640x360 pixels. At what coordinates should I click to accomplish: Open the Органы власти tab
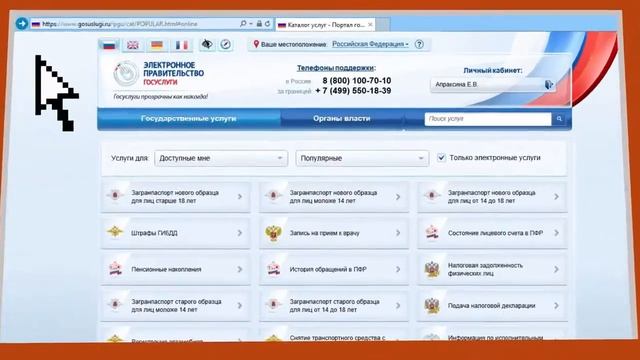[x=342, y=119]
